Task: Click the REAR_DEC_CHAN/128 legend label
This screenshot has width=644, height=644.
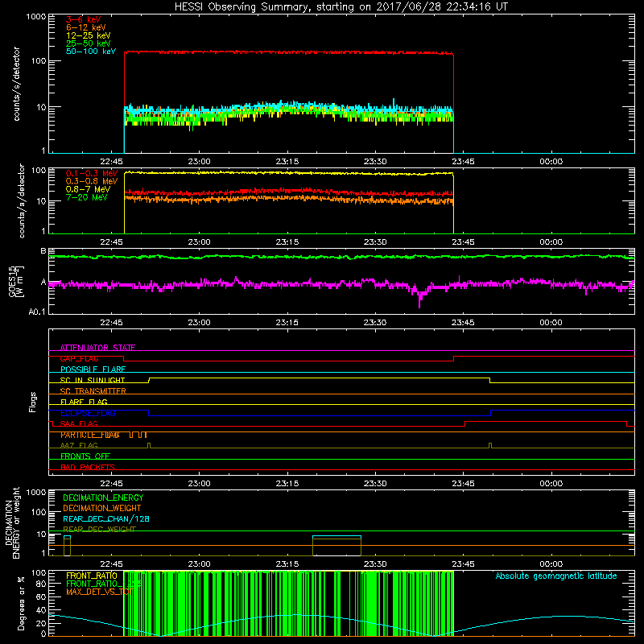Action: pos(106,518)
